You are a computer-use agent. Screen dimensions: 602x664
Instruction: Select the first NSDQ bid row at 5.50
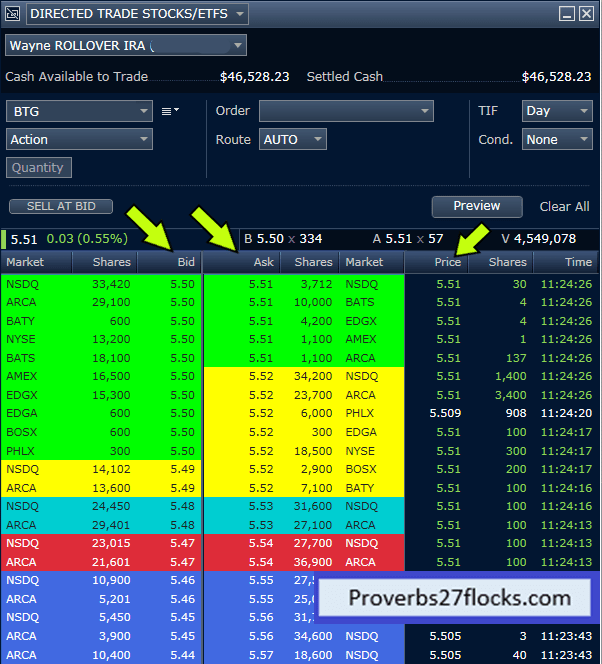pyautogui.click(x=100, y=284)
